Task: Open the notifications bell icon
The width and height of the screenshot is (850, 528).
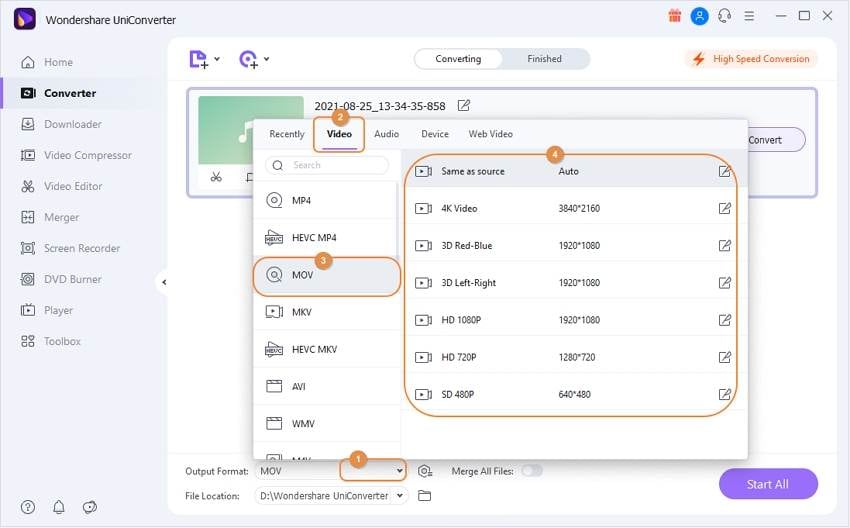Action: [x=59, y=507]
